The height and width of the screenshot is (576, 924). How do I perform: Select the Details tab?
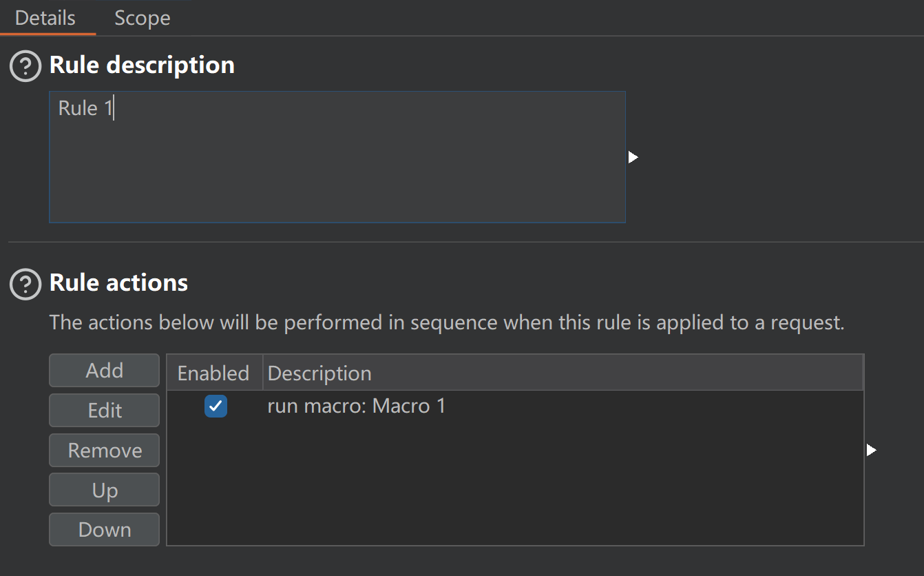click(45, 18)
